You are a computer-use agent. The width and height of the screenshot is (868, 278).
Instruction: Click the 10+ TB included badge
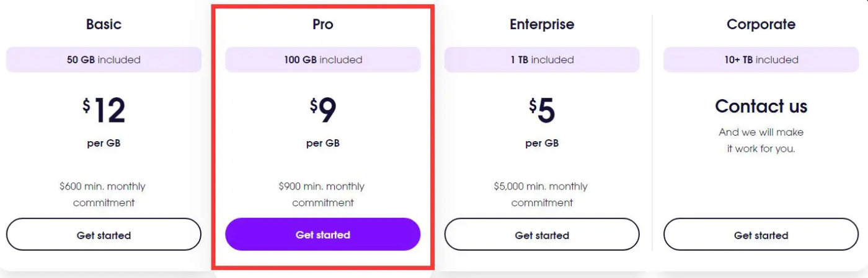(x=761, y=60)
